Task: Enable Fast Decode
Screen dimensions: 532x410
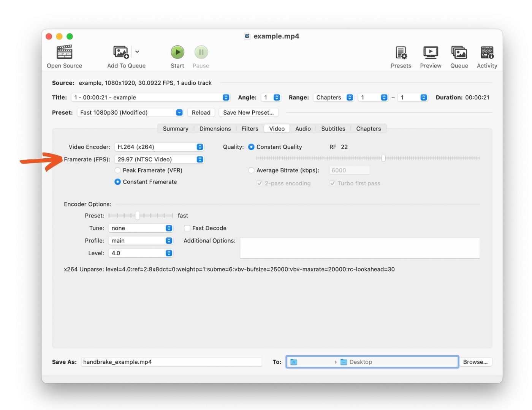Action: [187, 228]
